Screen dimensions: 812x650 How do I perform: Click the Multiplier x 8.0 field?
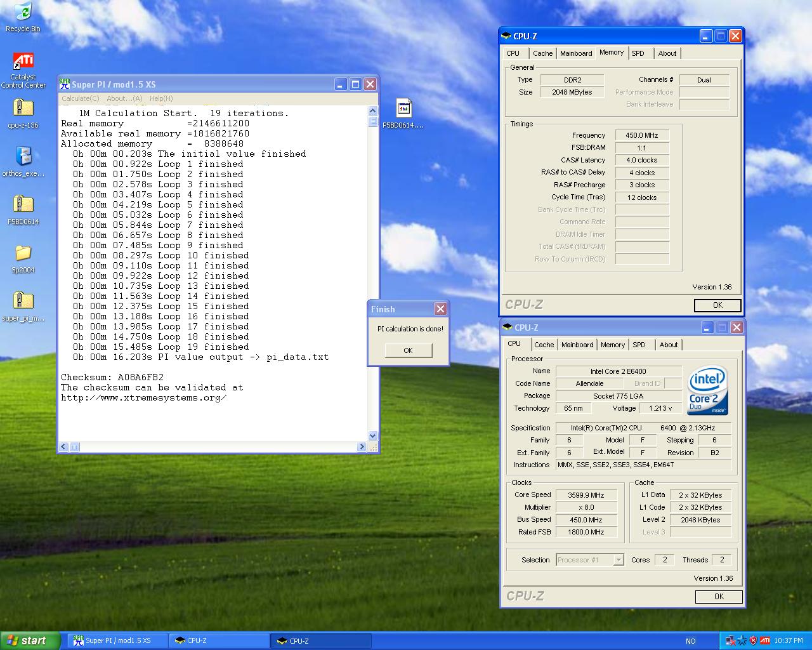(586, 507)
